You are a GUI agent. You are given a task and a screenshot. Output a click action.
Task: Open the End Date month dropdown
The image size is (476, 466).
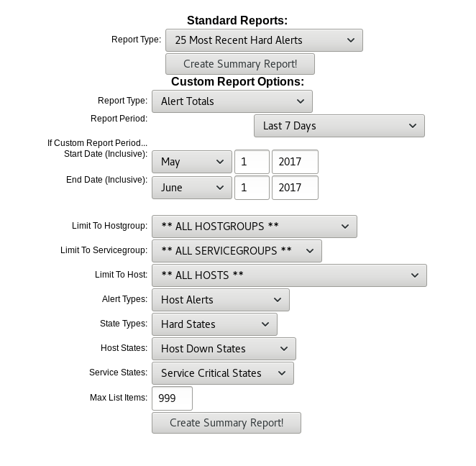click(191, 188)
